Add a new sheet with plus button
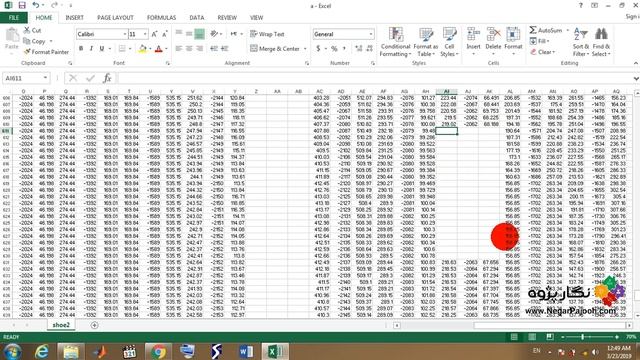Image resolution: width=640 pixels, height=360 pixels. click(x=94, y=325)
